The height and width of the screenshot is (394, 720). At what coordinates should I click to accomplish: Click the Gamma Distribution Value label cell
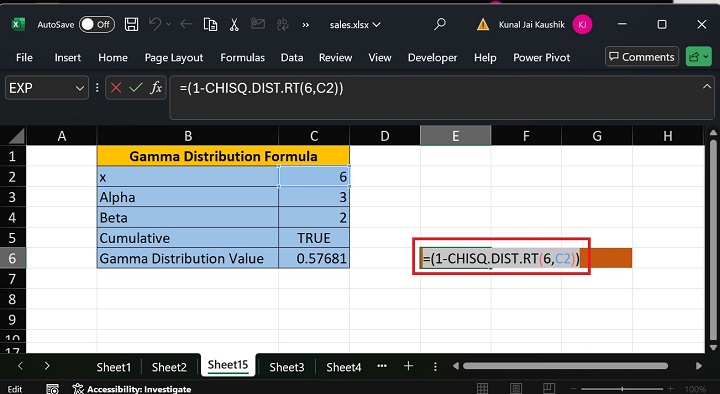188,258
